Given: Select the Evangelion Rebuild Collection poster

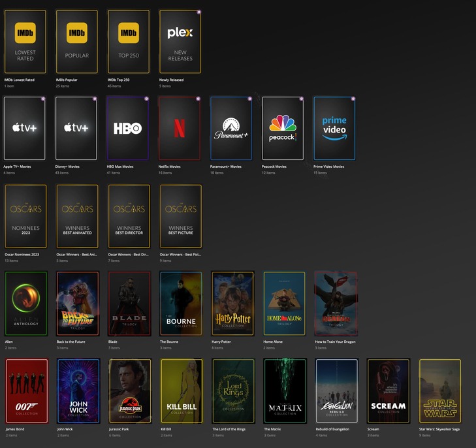Looking at the screenshot, I should point(337,391).
